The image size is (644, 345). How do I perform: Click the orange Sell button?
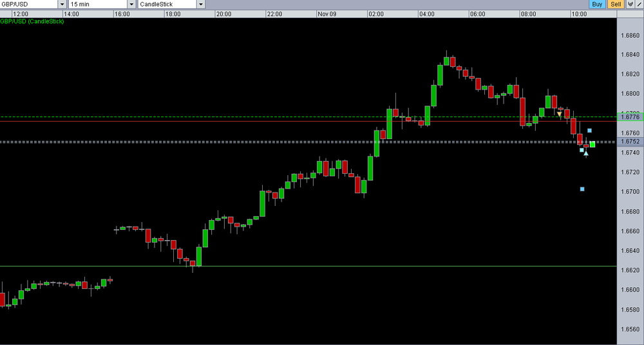click(x=616, y=4)
